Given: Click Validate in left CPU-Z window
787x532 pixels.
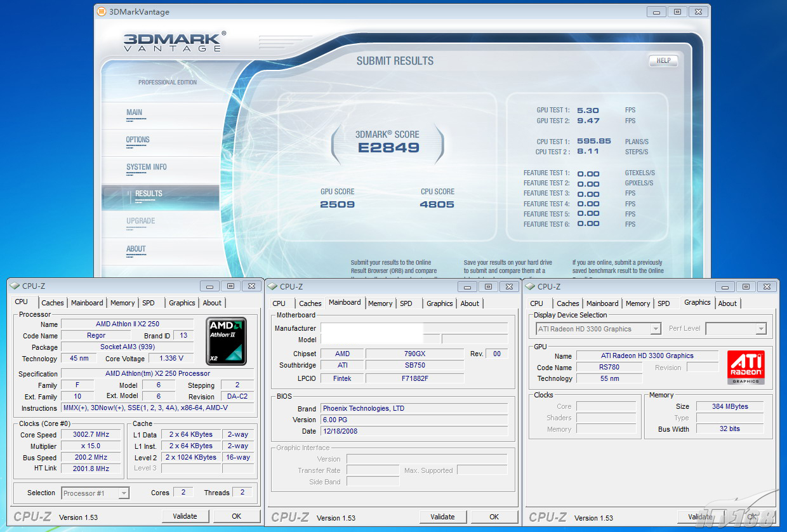Looking at the screenshot, I should coord(185,516).
